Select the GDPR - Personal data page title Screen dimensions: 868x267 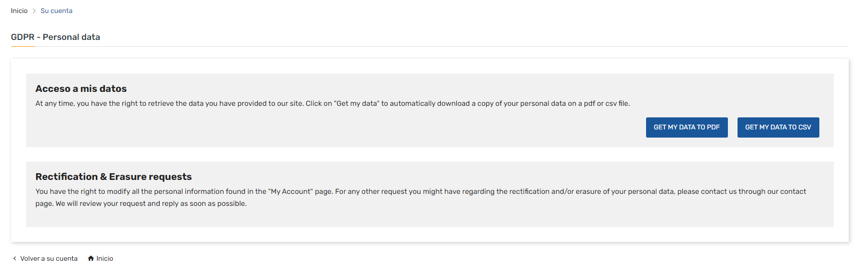(x=55, y=37)
